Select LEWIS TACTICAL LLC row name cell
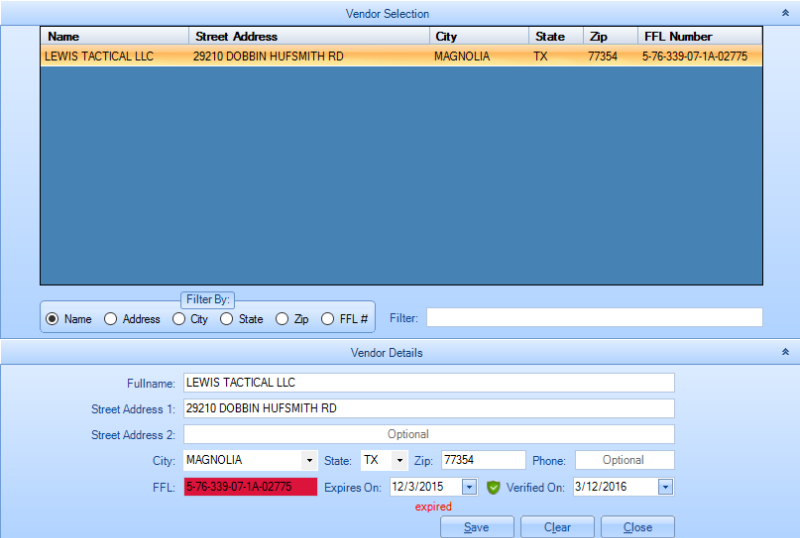Viewport: 800px width, 538px height. 99,56
